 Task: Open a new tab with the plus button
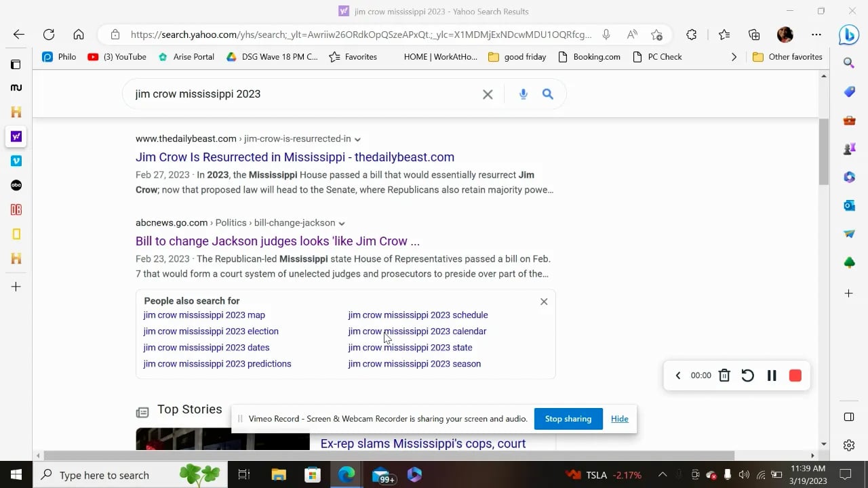[16, 287]
